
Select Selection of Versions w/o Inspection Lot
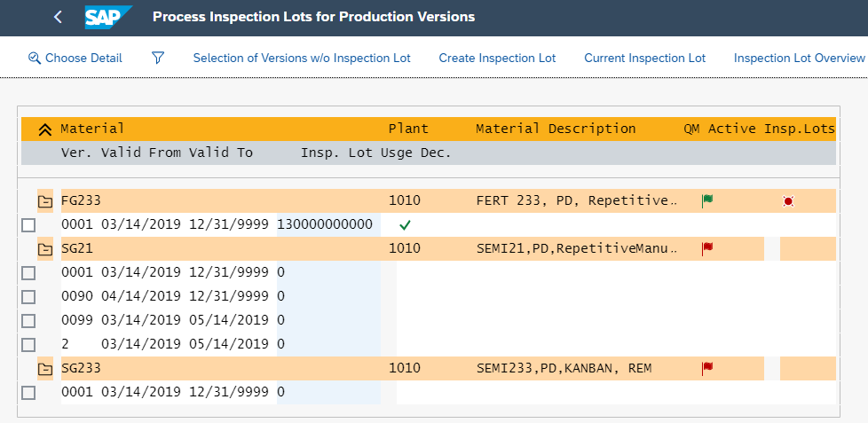coord(302,58)
